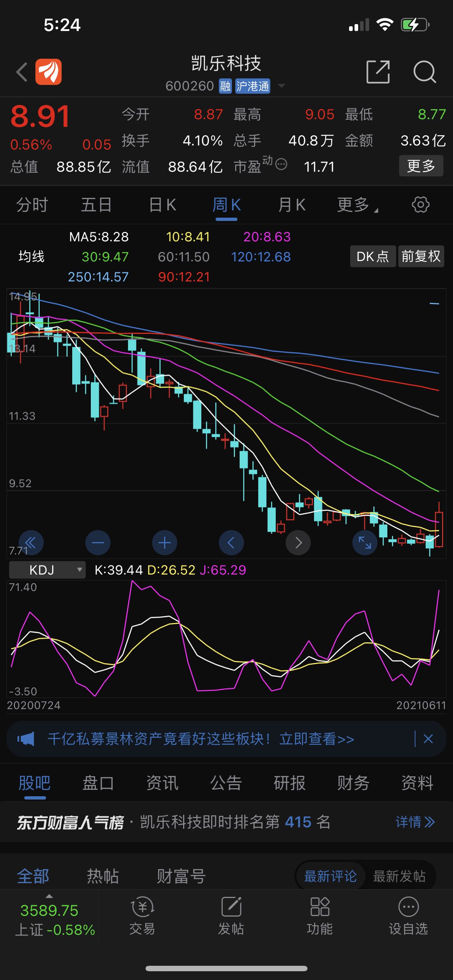Jump to earliest with double-left arrow
The image size is (453, 980).
[31, 542]
